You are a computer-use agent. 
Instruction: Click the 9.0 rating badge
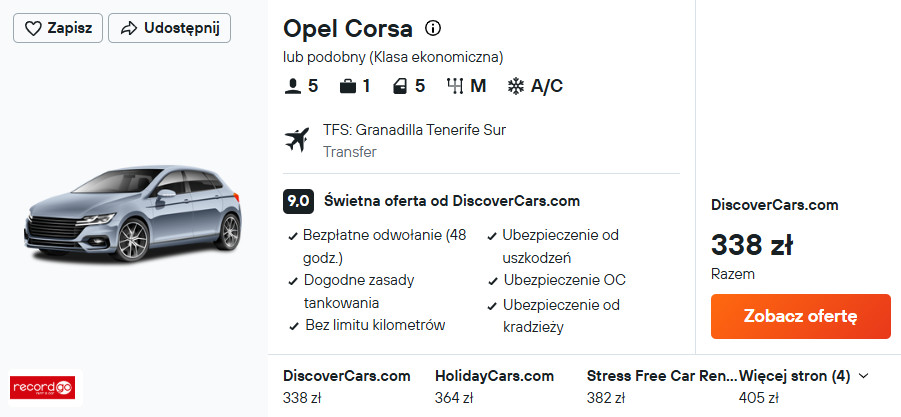point(298,200)
